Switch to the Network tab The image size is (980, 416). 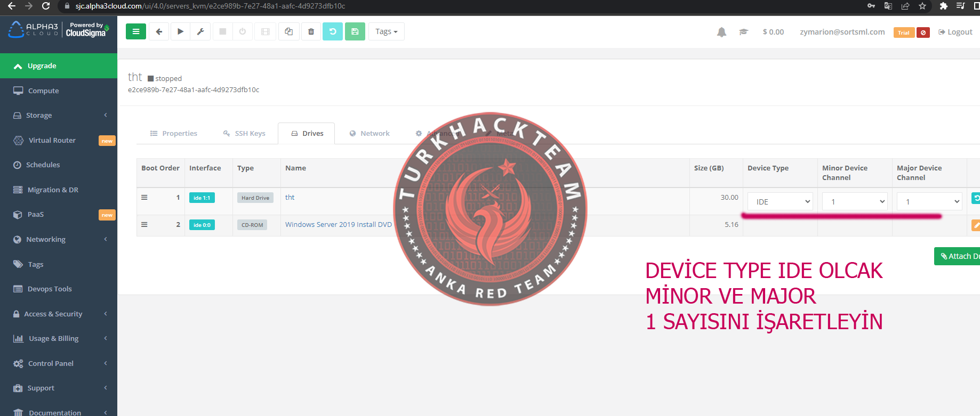[x=369, y=133]
